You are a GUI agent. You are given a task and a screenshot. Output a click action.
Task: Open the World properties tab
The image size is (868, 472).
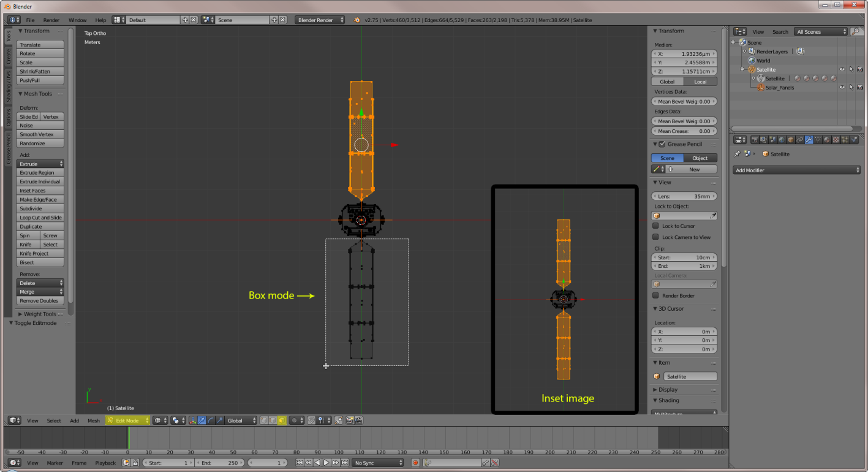(782, 140)
